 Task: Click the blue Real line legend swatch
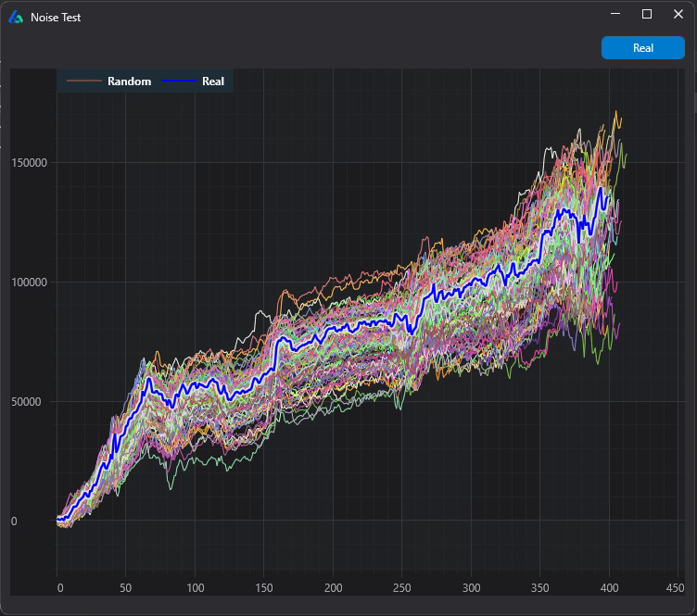179,82
